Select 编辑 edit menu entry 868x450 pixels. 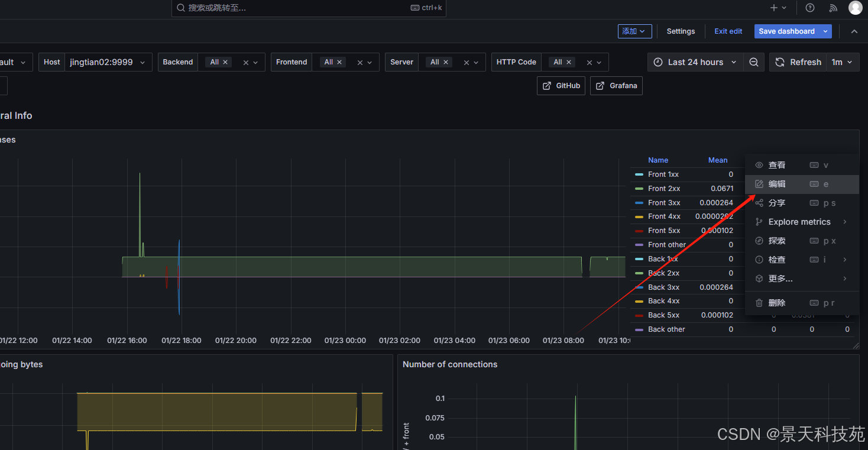pyautogui.click(x=802, y=184)
